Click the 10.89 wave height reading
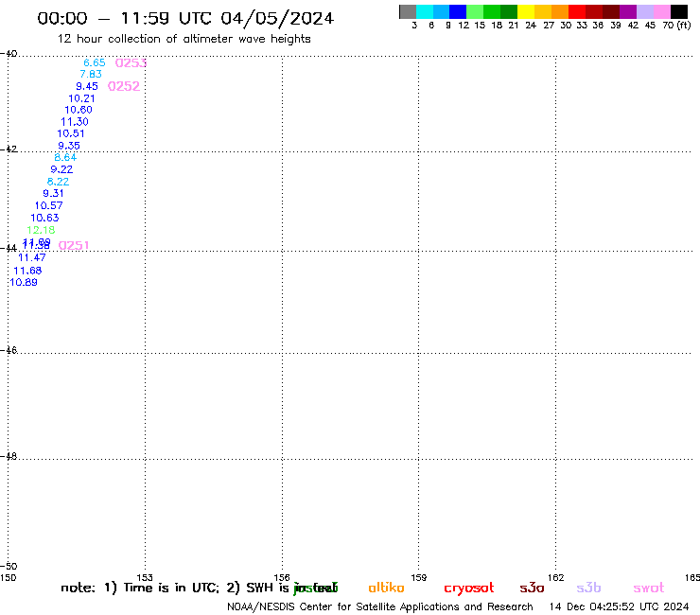The width and height of the screenshot is (700, 615). coord(24,282)
